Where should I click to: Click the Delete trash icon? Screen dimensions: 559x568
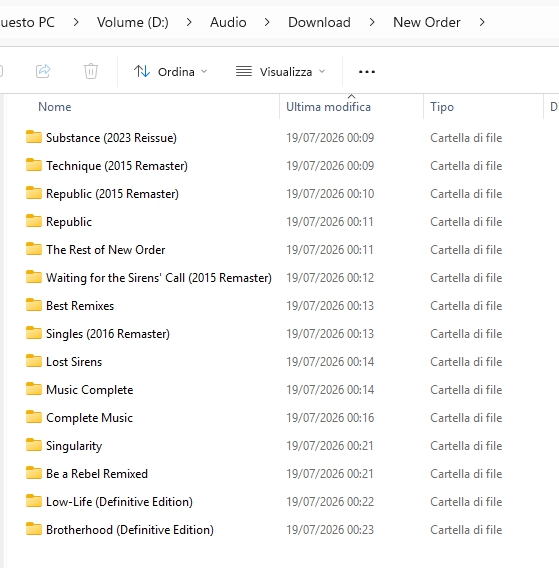click(x=91, y=71)
